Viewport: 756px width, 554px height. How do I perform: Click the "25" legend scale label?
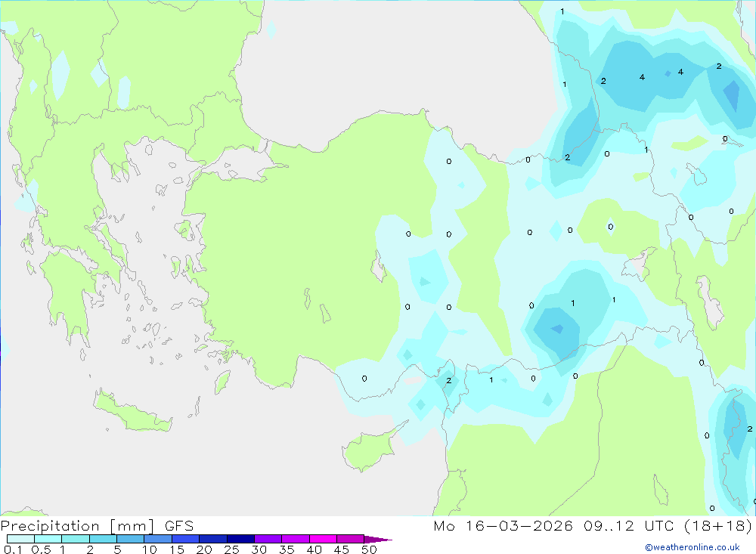pos(232,549)
